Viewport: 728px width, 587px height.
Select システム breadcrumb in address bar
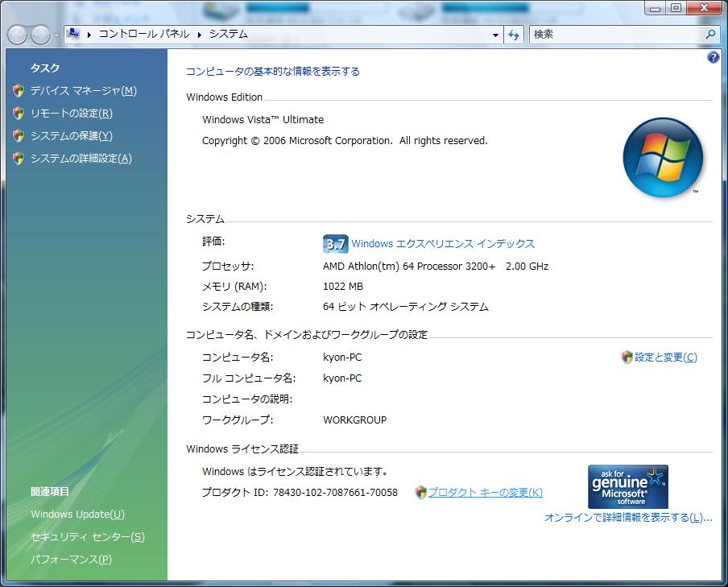click(229, 34)
